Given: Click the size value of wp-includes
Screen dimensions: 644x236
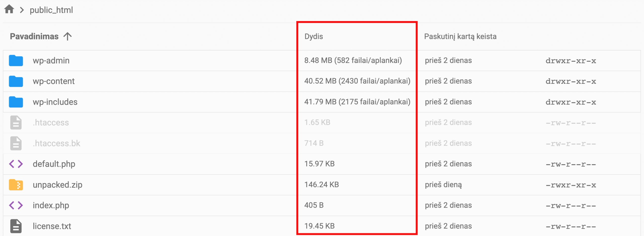Looking at the screenshot, I should (357, 102).
